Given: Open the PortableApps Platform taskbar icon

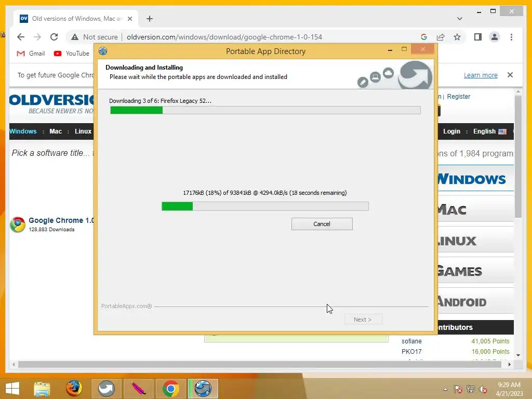Looking at the screenshot, I should tap(106, 389).
